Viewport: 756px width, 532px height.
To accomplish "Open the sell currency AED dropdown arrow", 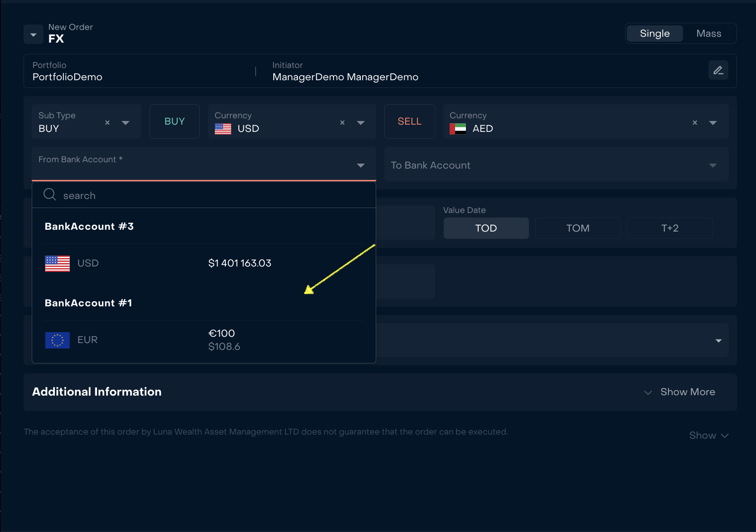I will [x=712, y=123].
